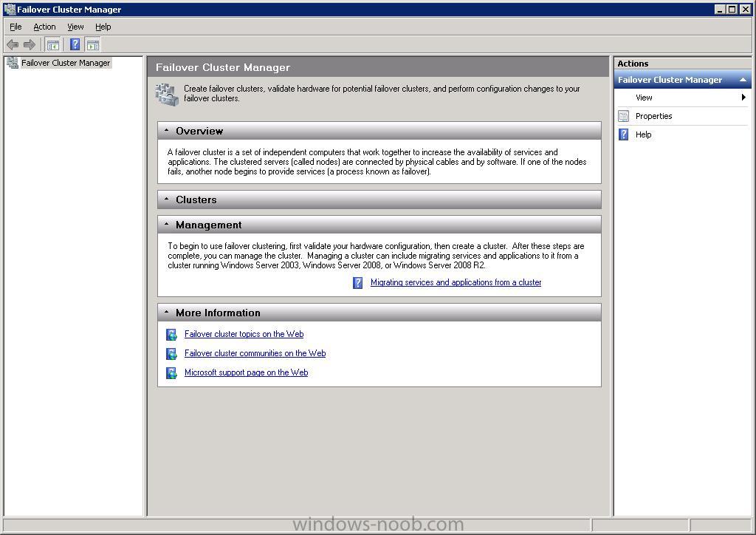Select Help in the Actions pane

pyautogui.click(x=682, y=134)
